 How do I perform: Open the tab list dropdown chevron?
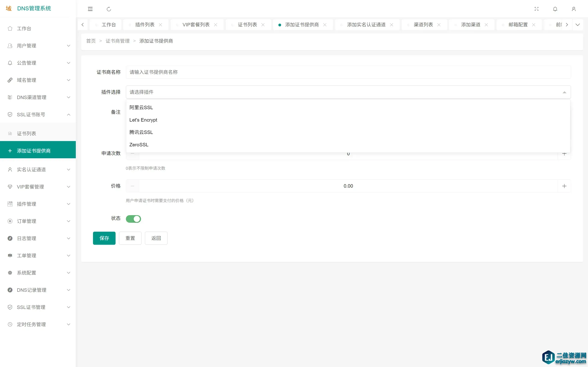(578, 25)
